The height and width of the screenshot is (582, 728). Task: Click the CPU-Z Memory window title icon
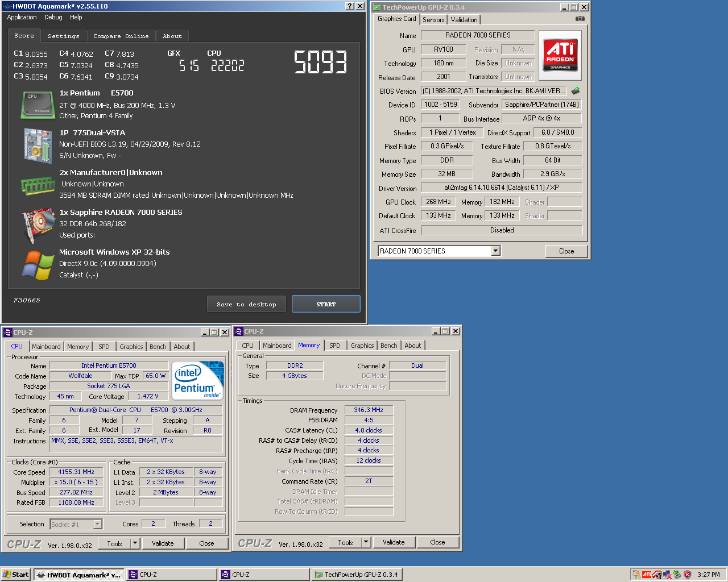coord(239,331)
